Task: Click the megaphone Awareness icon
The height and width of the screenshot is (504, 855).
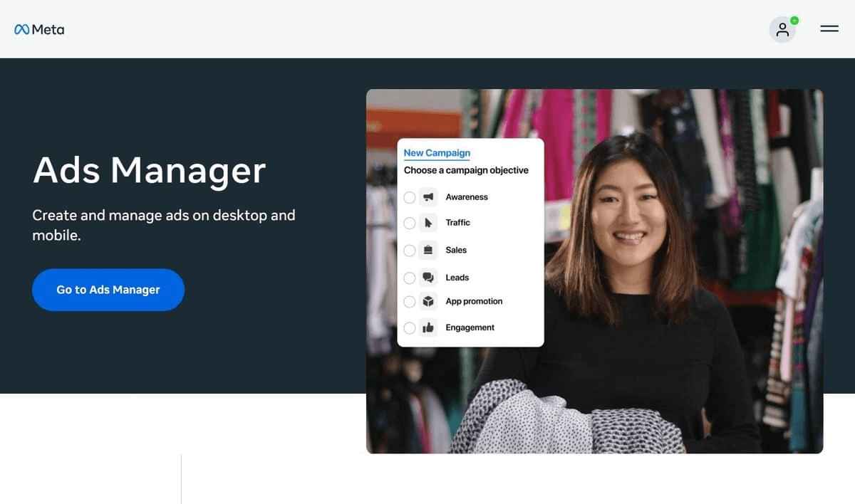Action: 428,197
